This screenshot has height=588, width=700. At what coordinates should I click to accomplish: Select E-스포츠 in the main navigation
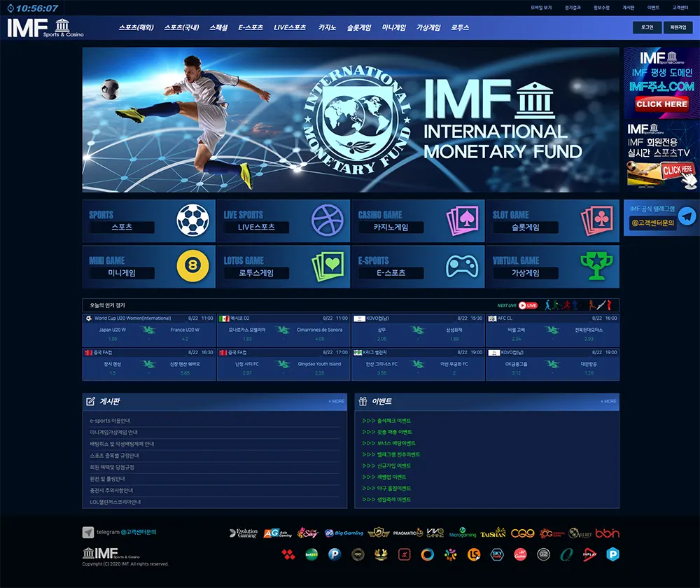(x=251, y=28)
